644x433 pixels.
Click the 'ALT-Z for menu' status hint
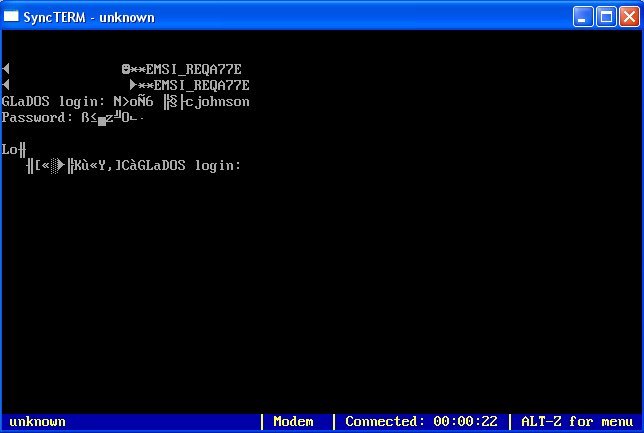pyautogui.click(x=577, y=421)
